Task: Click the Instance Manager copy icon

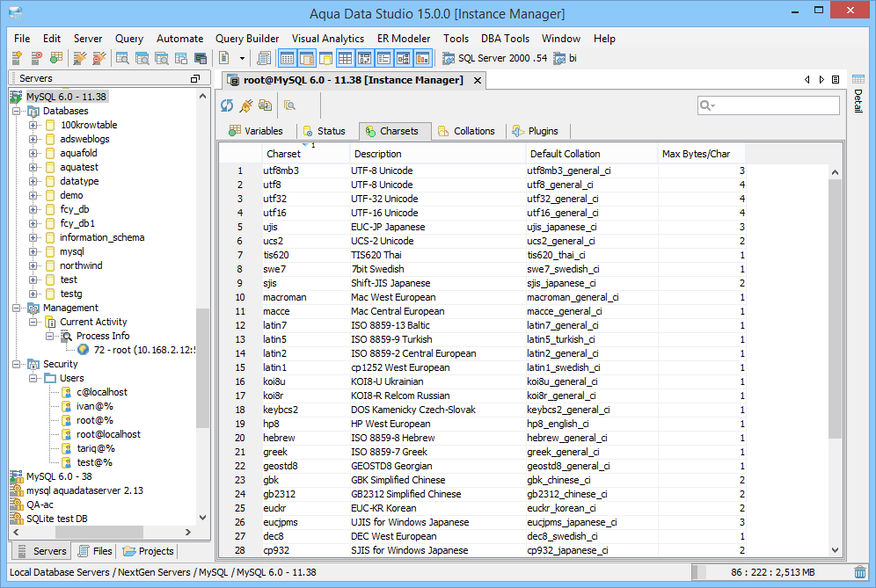Action: 266,105
